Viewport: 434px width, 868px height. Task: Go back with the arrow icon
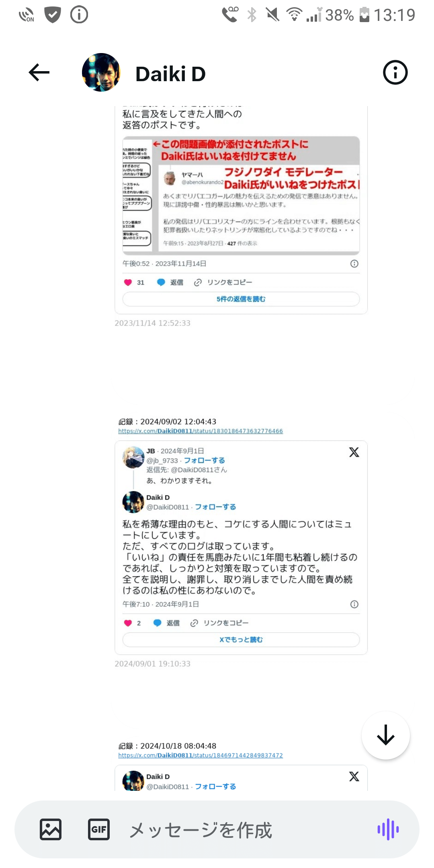click(x=39, y=73)
